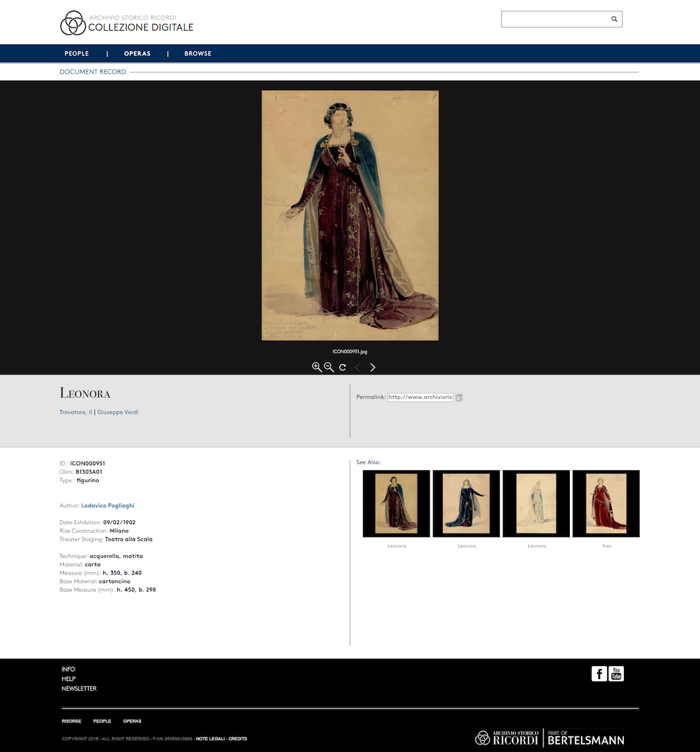Click the search magnifier icon
Image resolution: width=700 pixels, height=752 pixels.
tap(614, 19)
